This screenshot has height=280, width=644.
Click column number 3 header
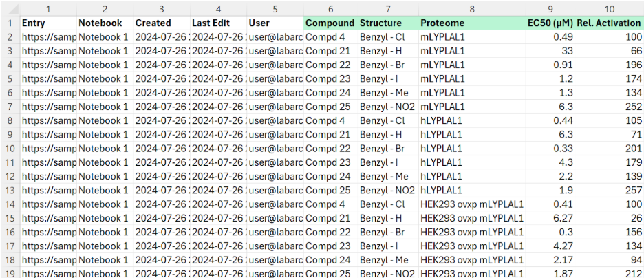coord(161,8)
